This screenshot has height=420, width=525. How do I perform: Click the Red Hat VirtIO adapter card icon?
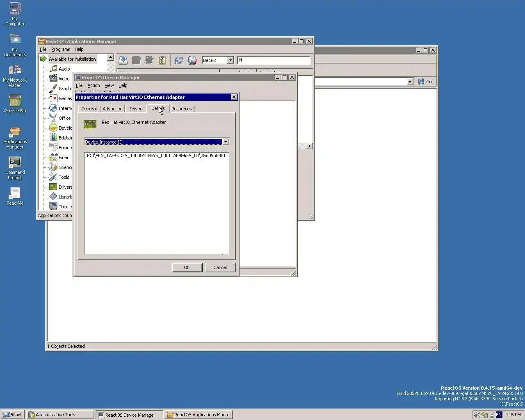coord(90,124)
